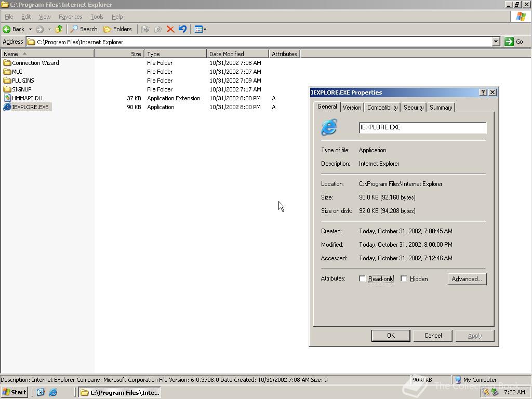Open the Views dropdown button
Viewport: 532px width, 399px height.
point(200,29)
